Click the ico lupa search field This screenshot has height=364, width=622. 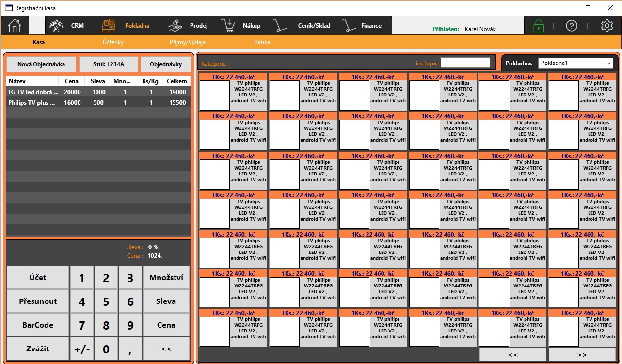pos(465,63)
